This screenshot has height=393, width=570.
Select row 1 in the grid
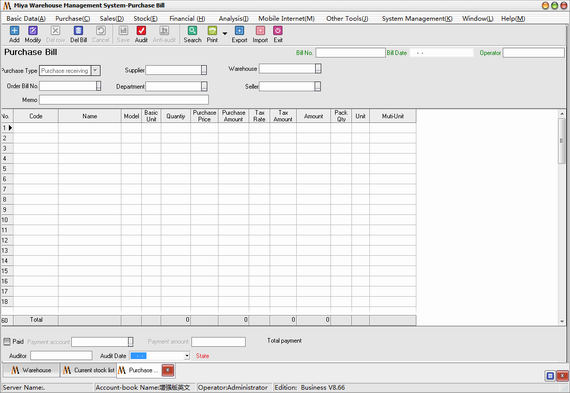pos(7,128)
